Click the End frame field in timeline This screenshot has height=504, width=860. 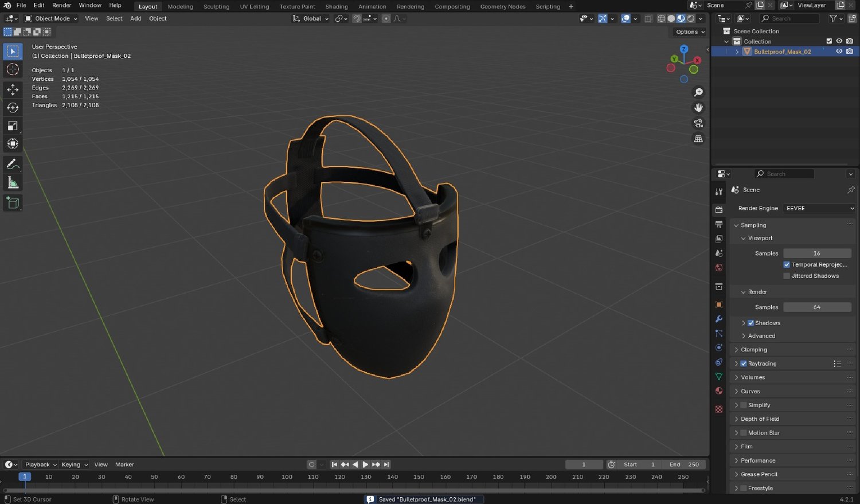(685, 464)
